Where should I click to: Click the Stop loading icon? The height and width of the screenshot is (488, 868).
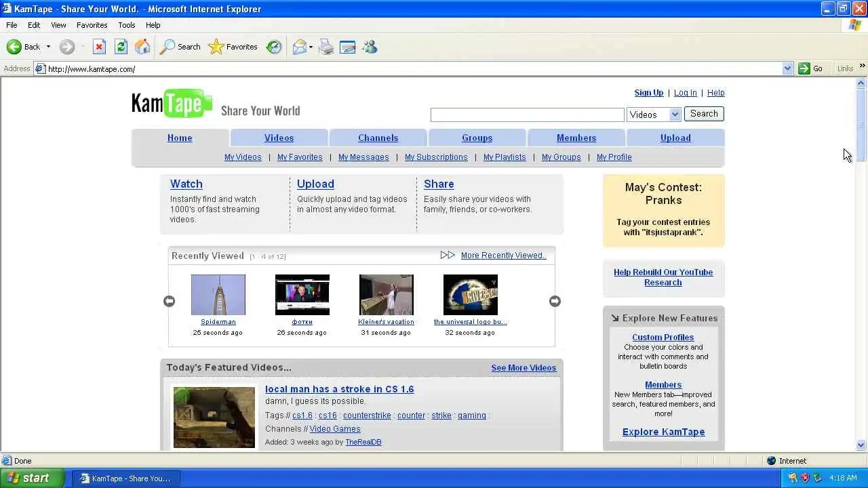(x=99, y=47)
